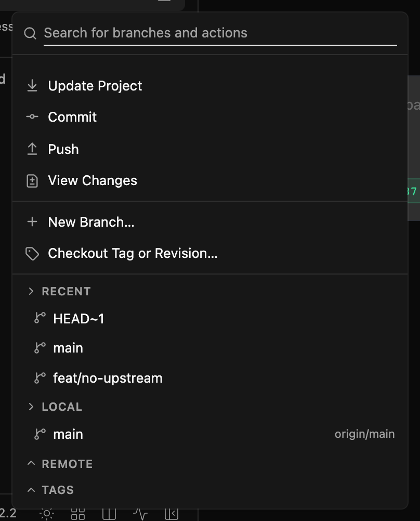This screenshot has width=420, height=521.
Task: Collapse the RECENT branches section
Action: tap(31, 291)
